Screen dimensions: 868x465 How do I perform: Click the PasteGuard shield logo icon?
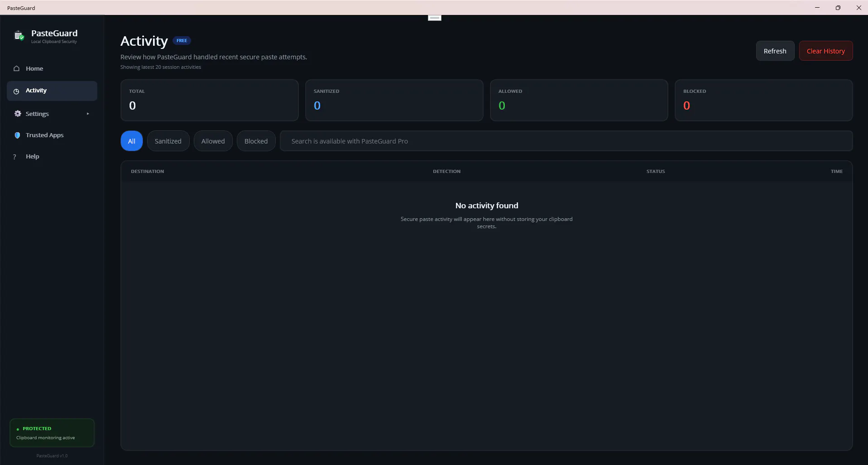click(19, 36)
